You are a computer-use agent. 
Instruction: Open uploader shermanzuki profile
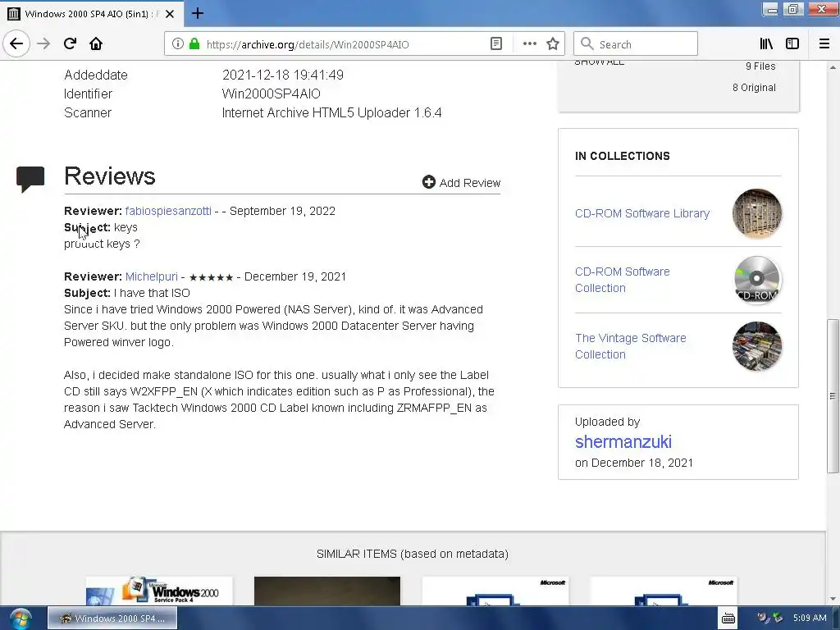tap(623, 442)
